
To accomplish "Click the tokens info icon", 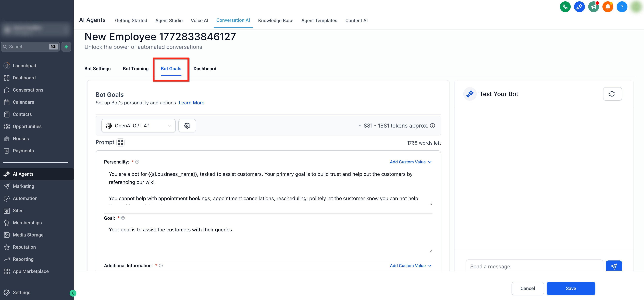I will pyautogui.click(x=432, y=126).
